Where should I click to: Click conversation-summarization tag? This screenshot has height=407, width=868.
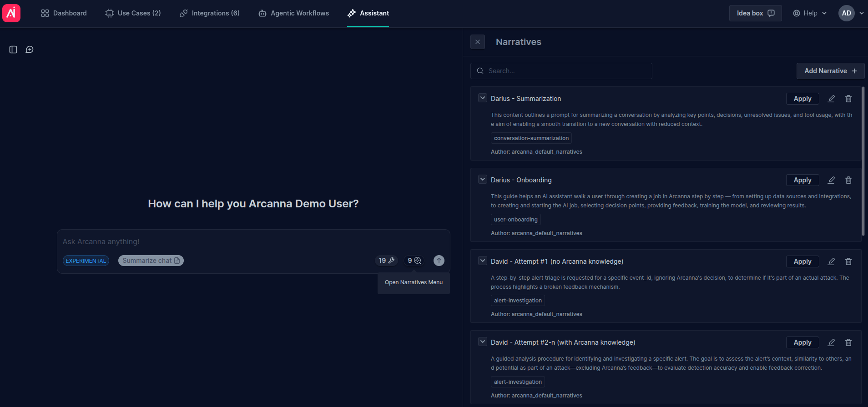(x=531, y=138)
